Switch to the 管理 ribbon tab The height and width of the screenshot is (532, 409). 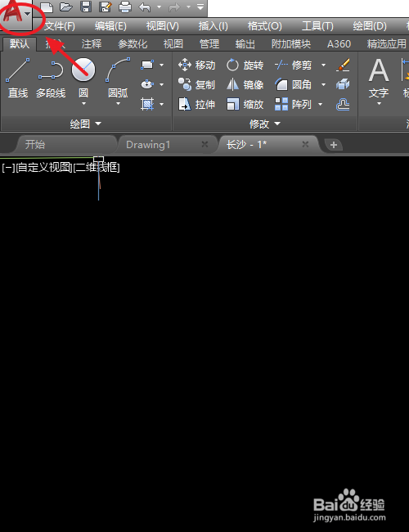pyautogui.click(x=209, y=43)
